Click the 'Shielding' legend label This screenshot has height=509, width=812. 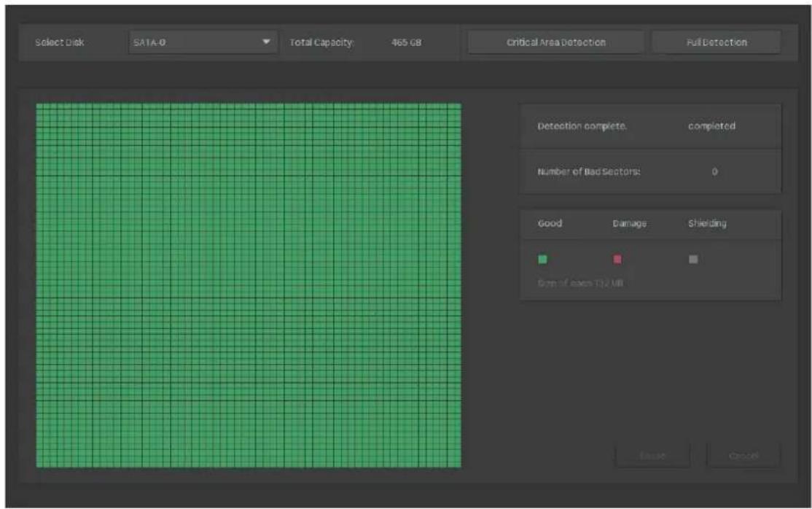[707, 223]
